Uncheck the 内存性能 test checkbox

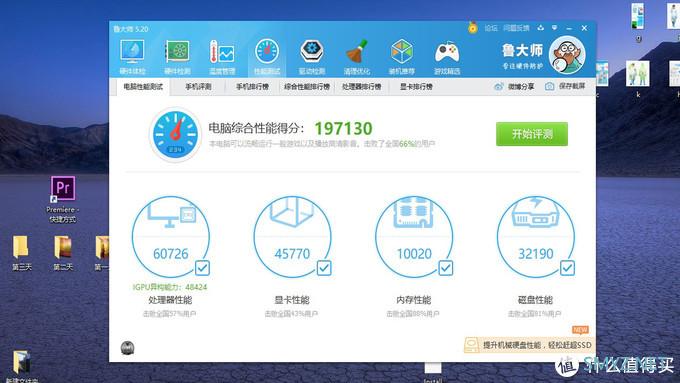(x=446, y=268)
